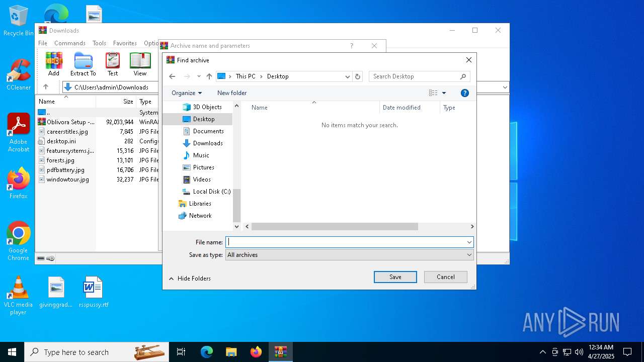
Task: Click the Cancel button
Action: [446, 277]
